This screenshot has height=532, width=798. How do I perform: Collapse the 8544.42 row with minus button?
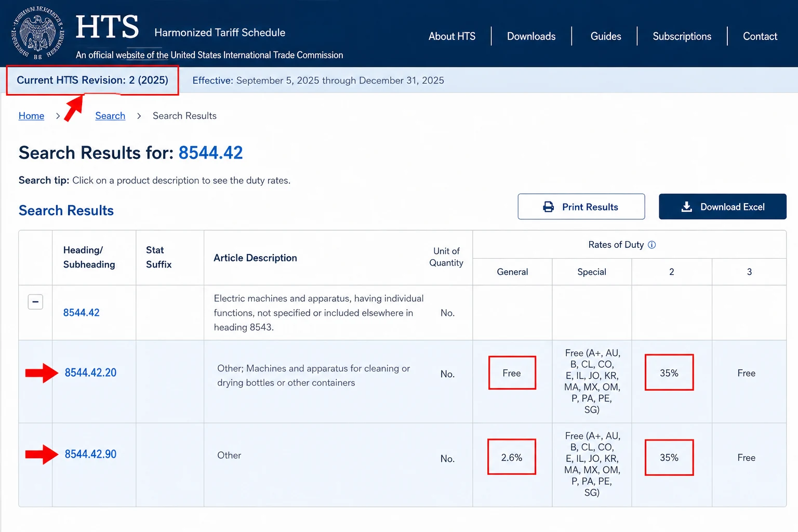35,302
